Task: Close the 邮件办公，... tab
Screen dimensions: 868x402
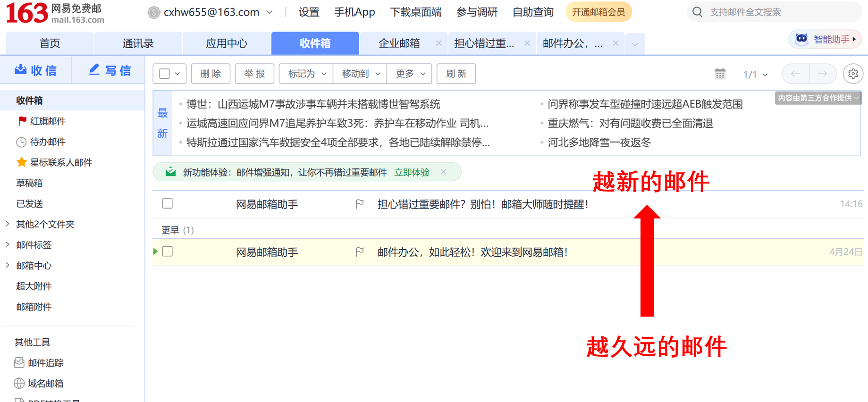Action: (615, 43)
